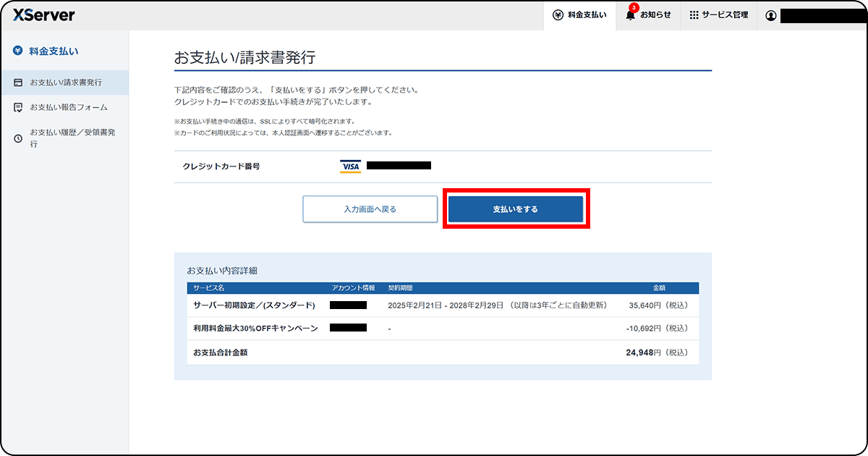
Task: Click the お支払い/請求書発行 page heading
Action: pos(244,58)
